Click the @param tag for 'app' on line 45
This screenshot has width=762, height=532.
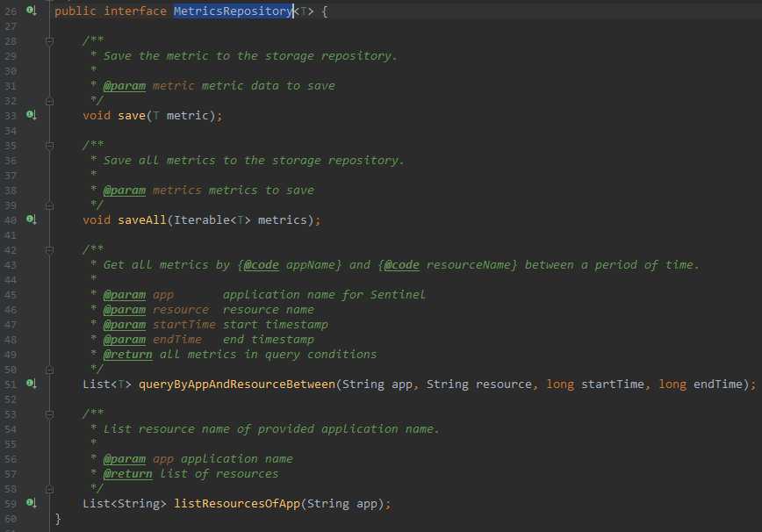pos(125,295)
